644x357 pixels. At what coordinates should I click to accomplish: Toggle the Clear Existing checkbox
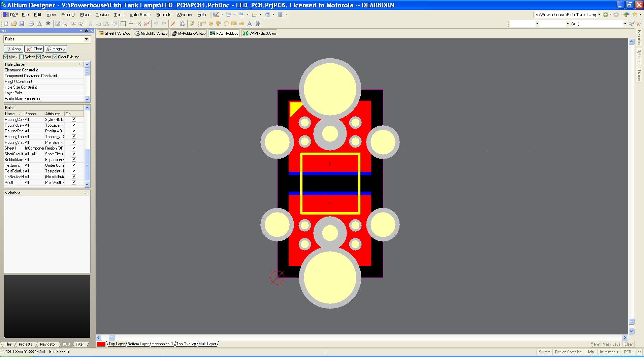tap(55, 57)
